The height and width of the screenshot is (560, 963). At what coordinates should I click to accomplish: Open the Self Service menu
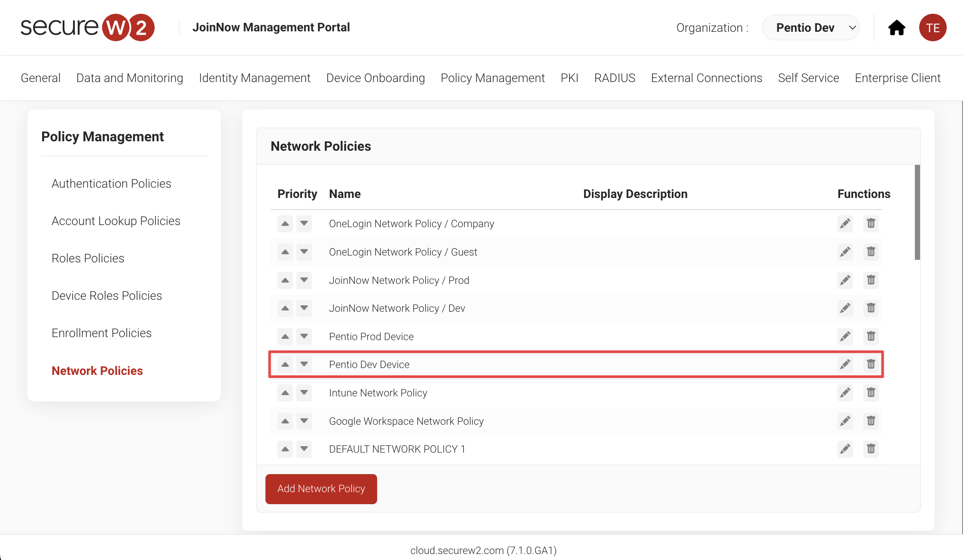click(x=808, y=78)
